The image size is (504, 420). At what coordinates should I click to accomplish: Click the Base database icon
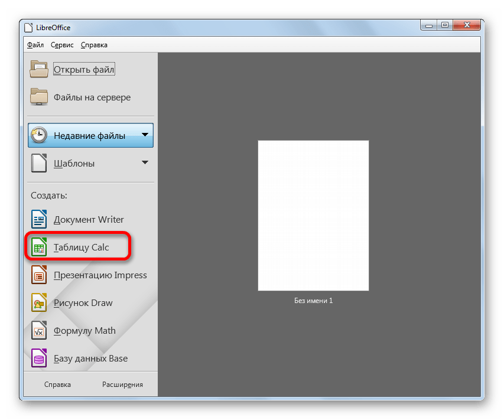click(x=39, y=359)
